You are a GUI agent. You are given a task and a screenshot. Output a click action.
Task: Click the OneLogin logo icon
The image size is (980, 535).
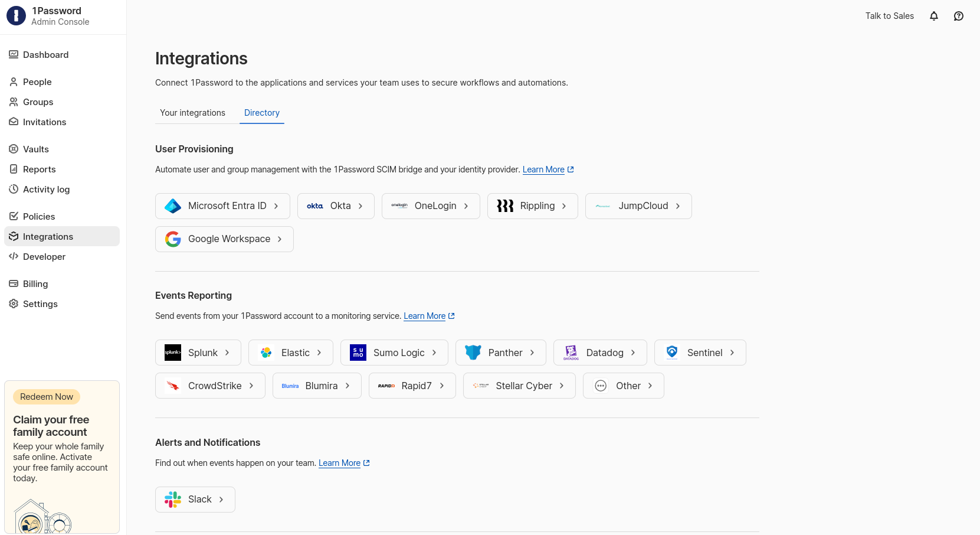(399, 206)
